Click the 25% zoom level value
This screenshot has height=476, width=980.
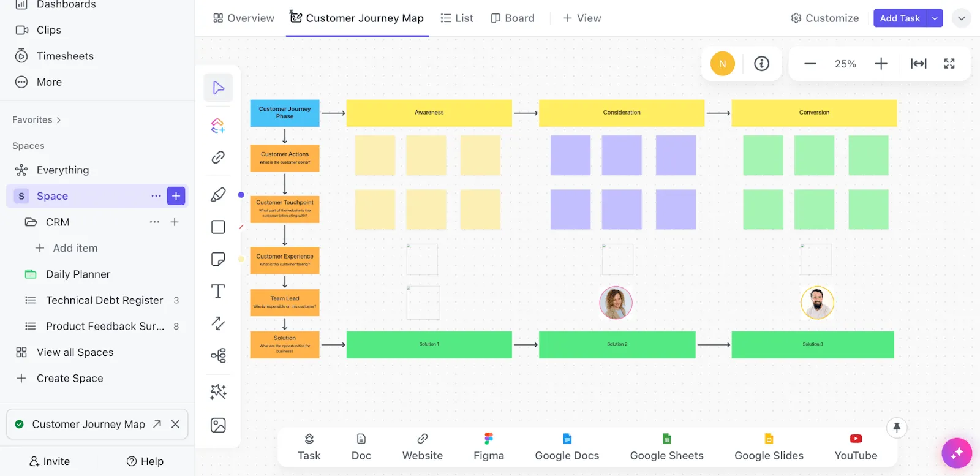[845, 64]
